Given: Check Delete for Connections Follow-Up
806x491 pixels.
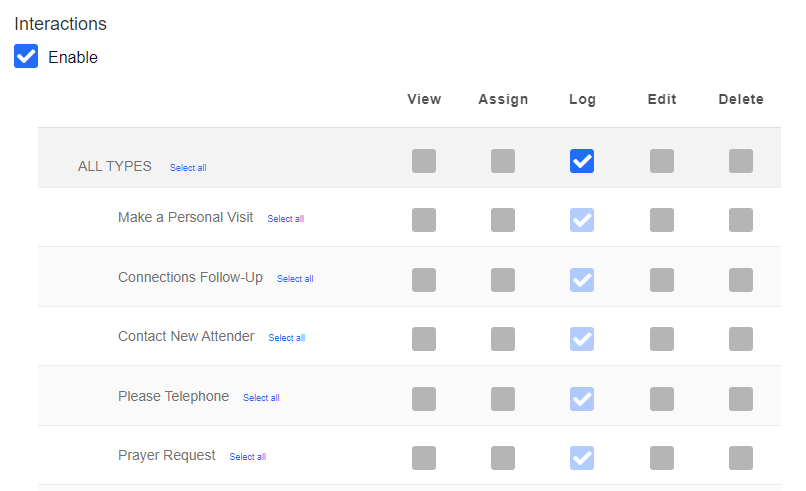Looking at the screenshot, I should [741, 280].
